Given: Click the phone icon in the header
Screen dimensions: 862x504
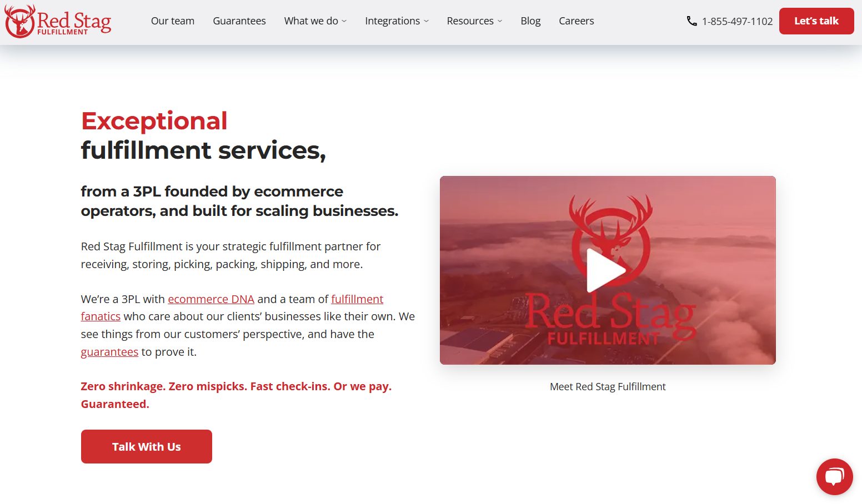Looking at the screenshot, I should click(x=691, y=21).
